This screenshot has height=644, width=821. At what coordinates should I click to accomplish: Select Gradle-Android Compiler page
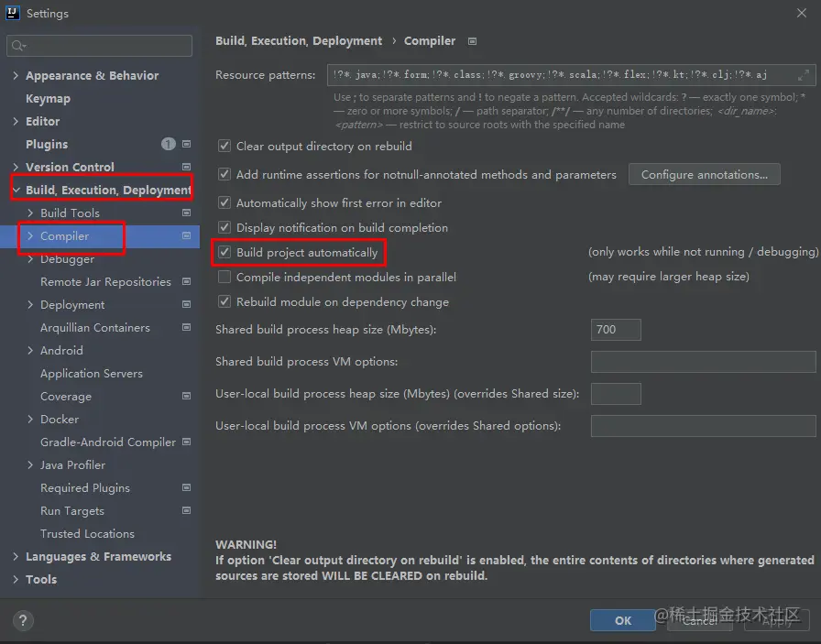[108, 442]
